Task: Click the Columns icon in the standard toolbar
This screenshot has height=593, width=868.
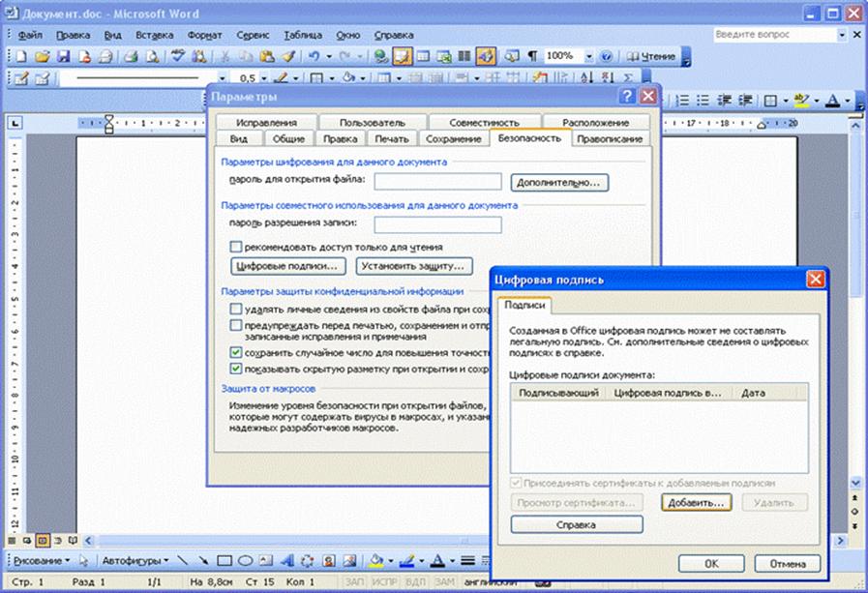Action: (464, 56)
